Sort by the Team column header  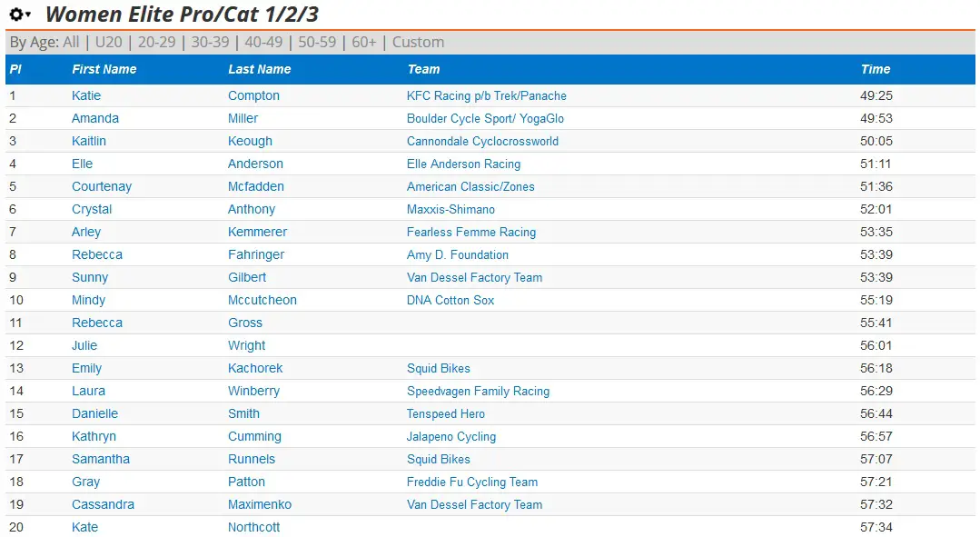coord(424,69)
